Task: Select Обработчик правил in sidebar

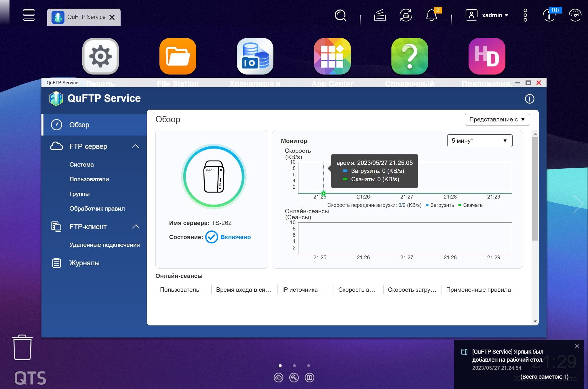Action: [97, 209]
